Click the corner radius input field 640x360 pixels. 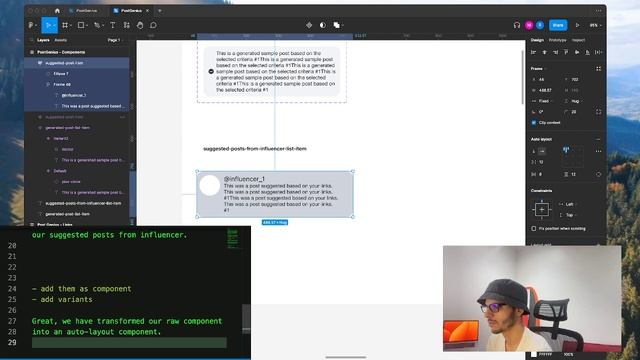point(577,112)
